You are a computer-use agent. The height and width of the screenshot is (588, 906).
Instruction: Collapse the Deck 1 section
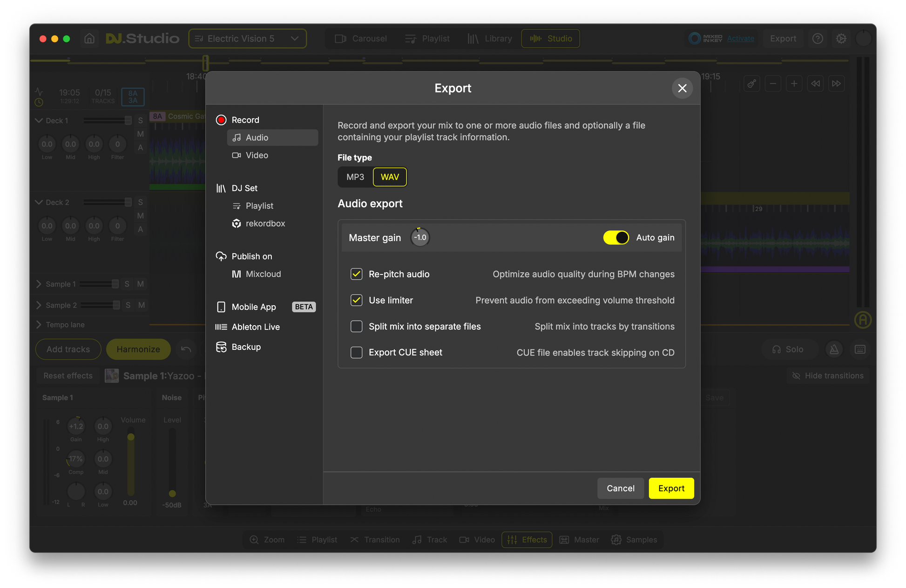39,120
